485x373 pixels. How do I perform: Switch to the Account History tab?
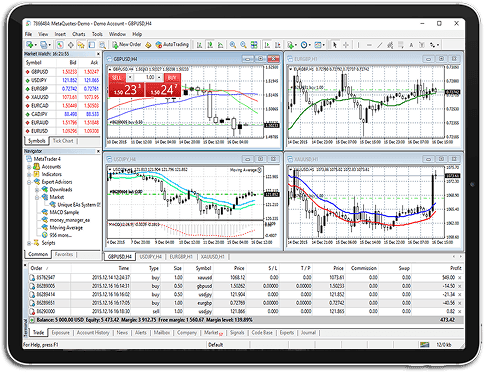coord(93,333)
